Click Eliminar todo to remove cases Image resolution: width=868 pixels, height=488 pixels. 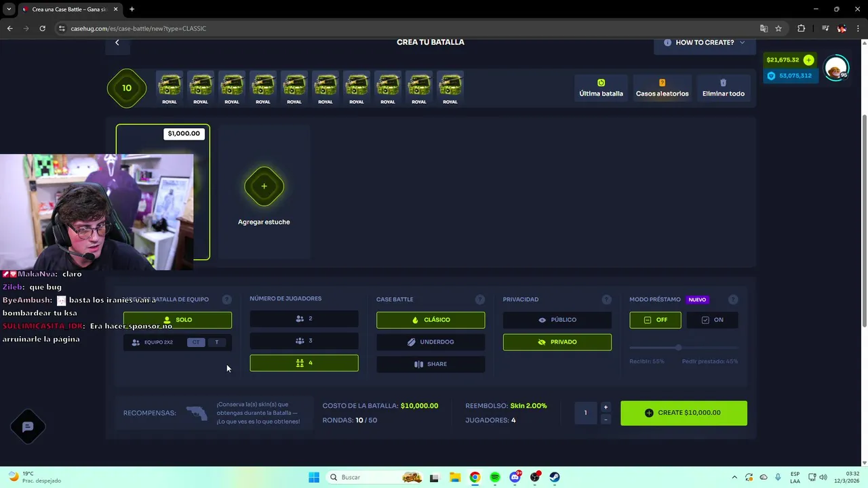coord(724,88)
